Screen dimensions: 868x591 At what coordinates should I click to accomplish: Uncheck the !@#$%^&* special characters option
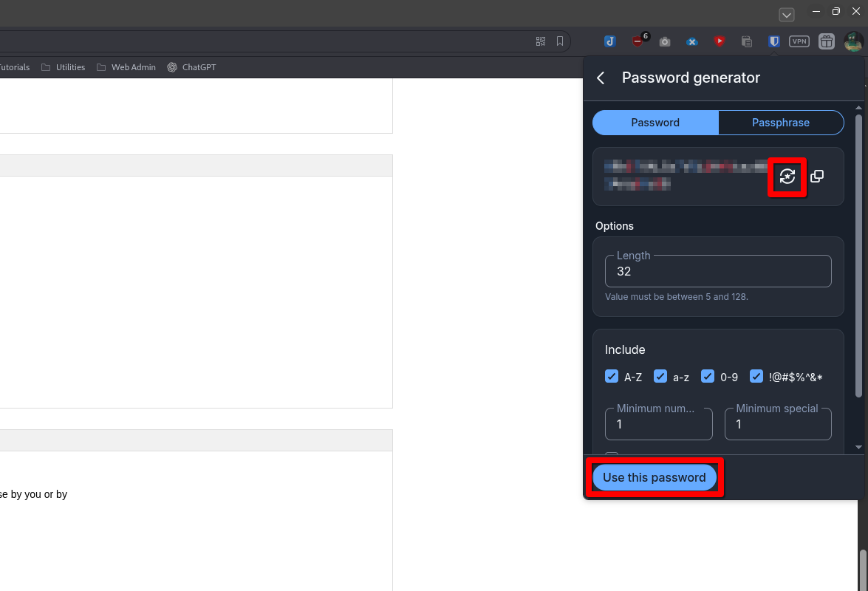(x=756, y=376)
